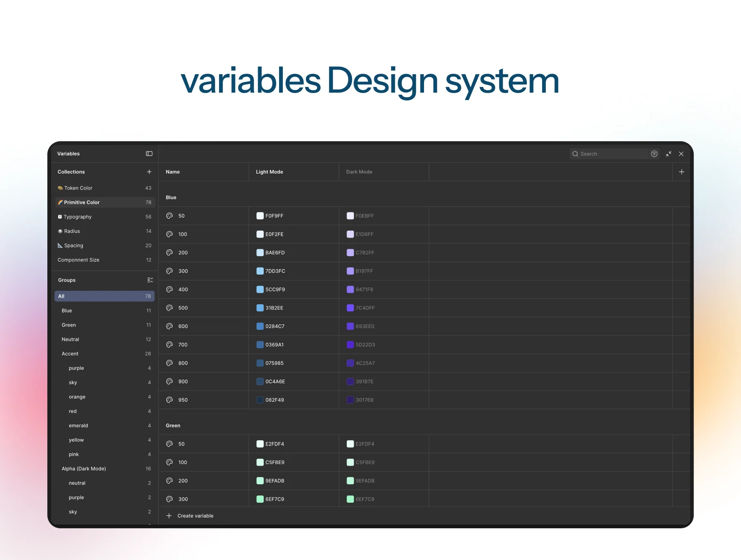Image resolution: width=741 pixels, height=560 pixels.
Task: Select the orange subgroup under Accent
Action: (105, 397)
